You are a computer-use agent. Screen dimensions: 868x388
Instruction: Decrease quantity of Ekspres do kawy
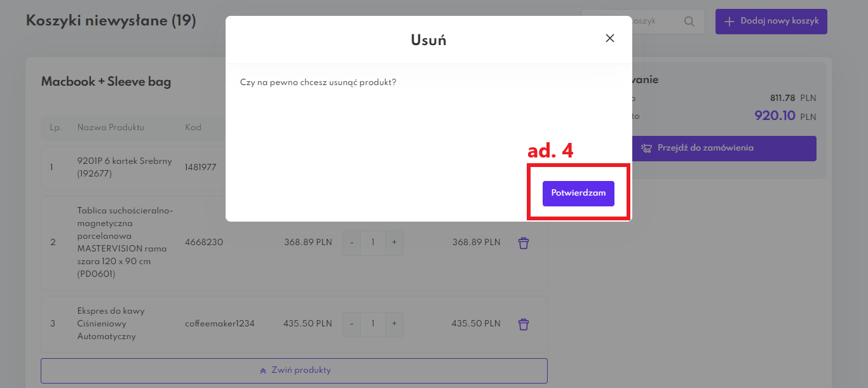[352, 324]
